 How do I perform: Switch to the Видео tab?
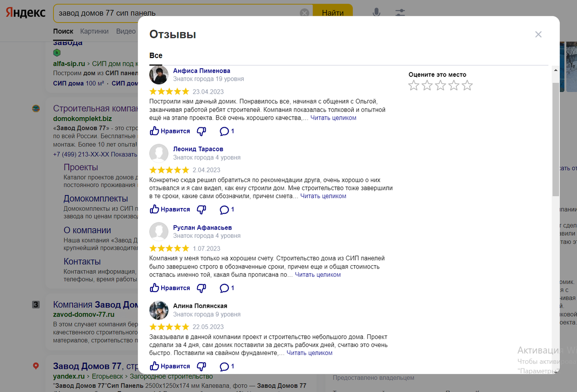[126, 31]
